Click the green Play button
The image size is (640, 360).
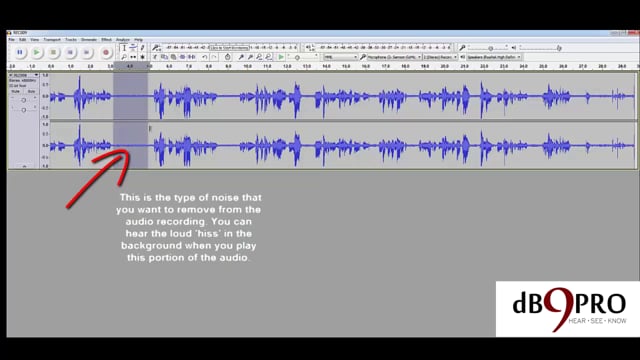(37, 52)
